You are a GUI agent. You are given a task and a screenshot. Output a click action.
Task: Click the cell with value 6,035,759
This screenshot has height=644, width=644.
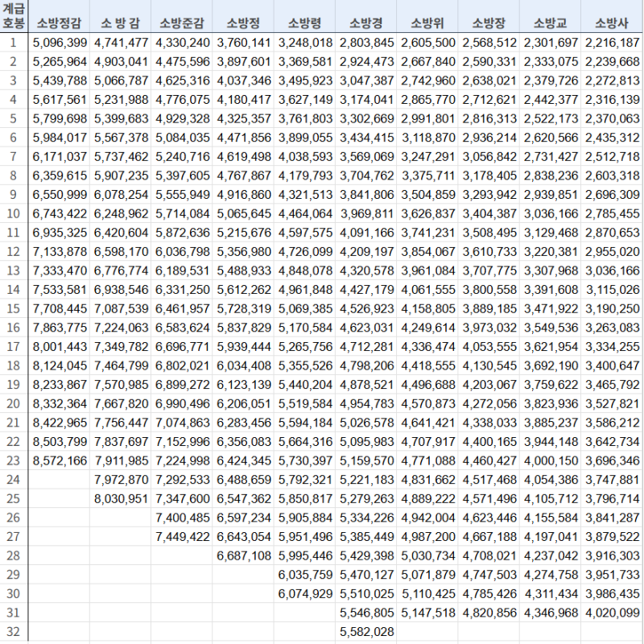304,574
